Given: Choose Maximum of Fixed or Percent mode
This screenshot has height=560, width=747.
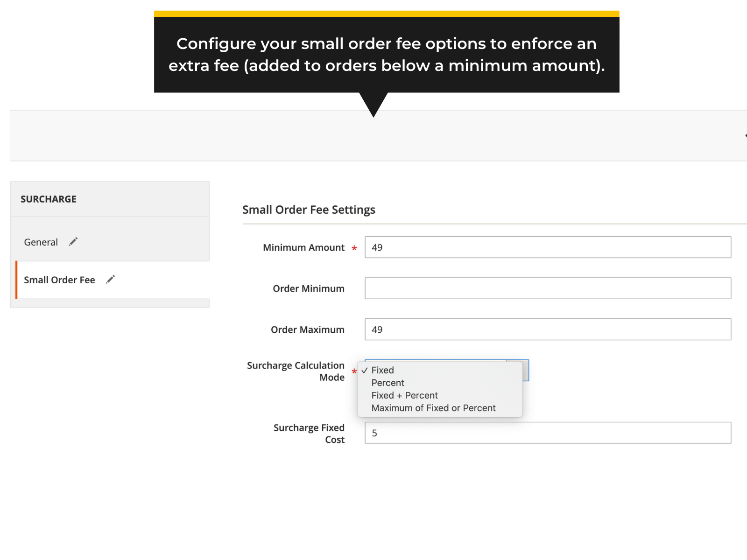Looking at the screenshot, I should (x=433, y=408).
